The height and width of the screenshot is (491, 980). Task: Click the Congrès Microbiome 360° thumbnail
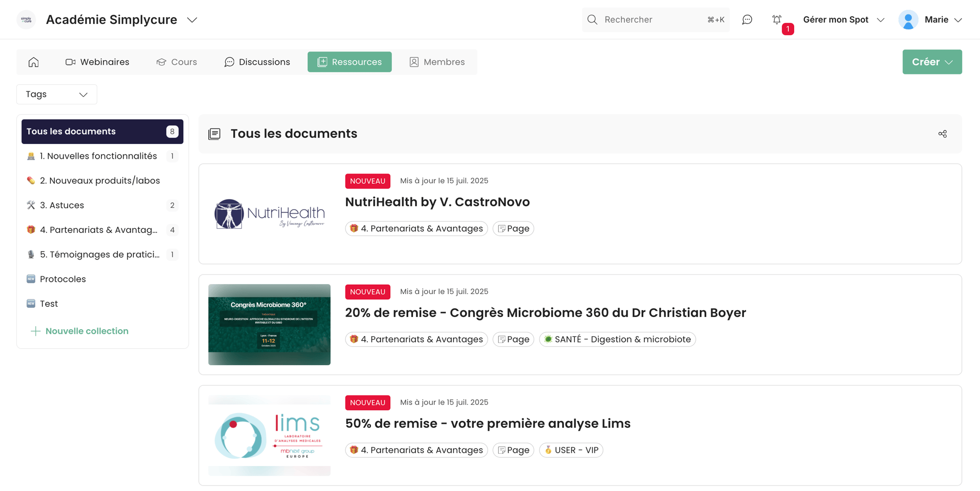click(269, 324)
